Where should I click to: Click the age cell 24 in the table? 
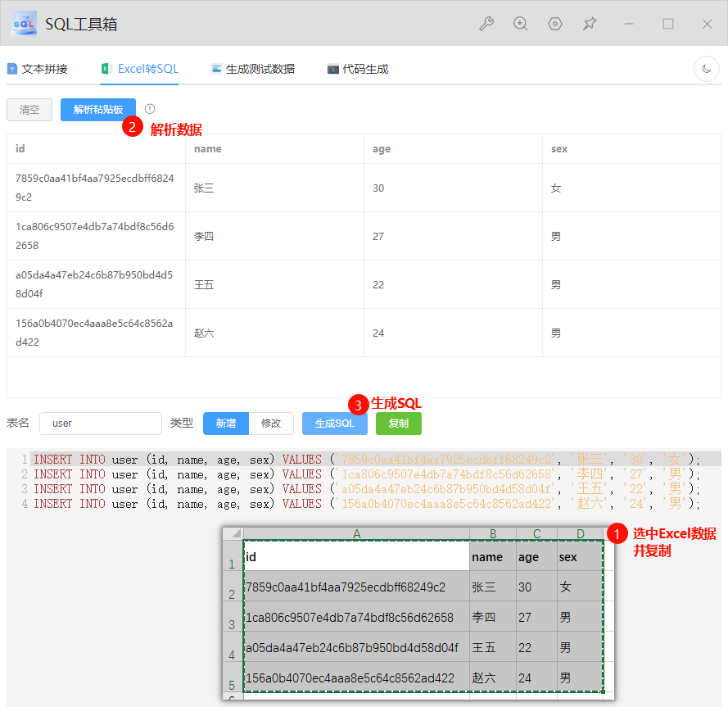[x=453, y=333]
